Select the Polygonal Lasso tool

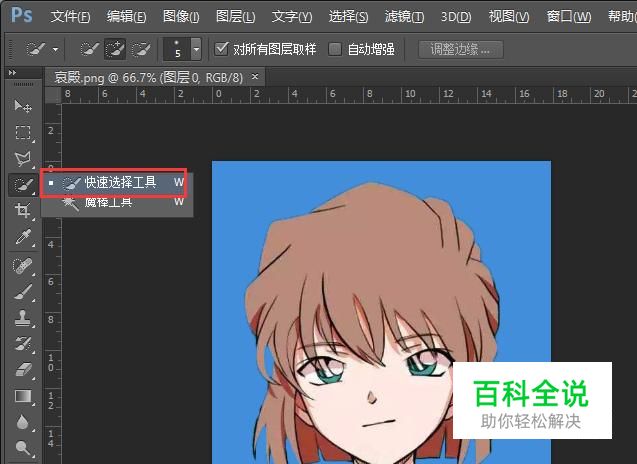pyautogui.click(x=23, y=159)
